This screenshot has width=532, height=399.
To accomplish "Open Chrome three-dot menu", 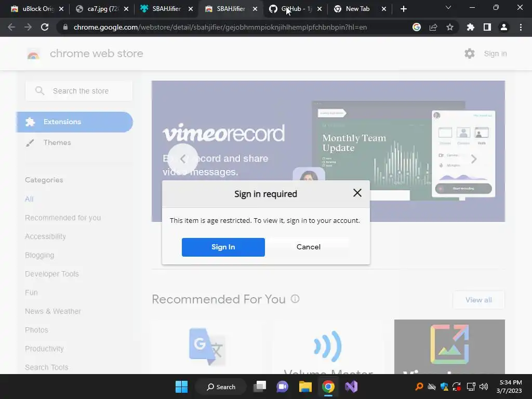I will tap(521, 27).
